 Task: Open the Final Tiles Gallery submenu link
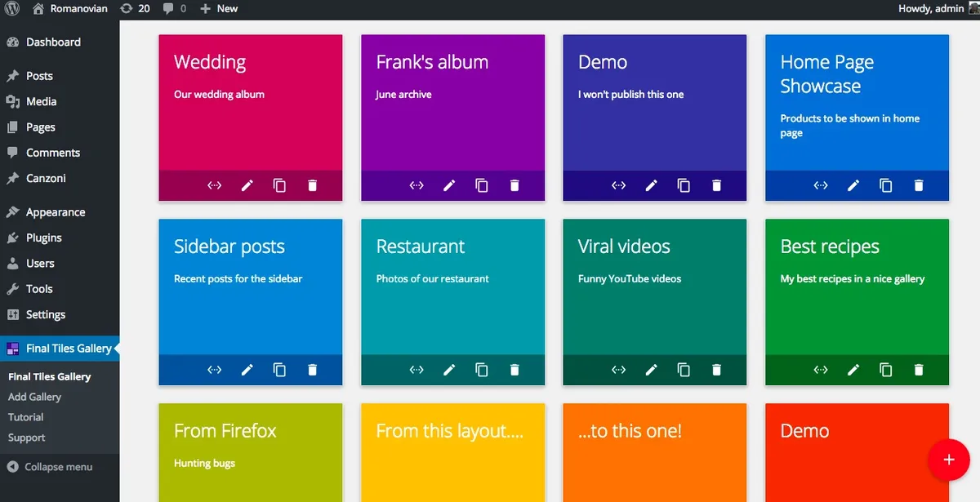tap(50, 376)
